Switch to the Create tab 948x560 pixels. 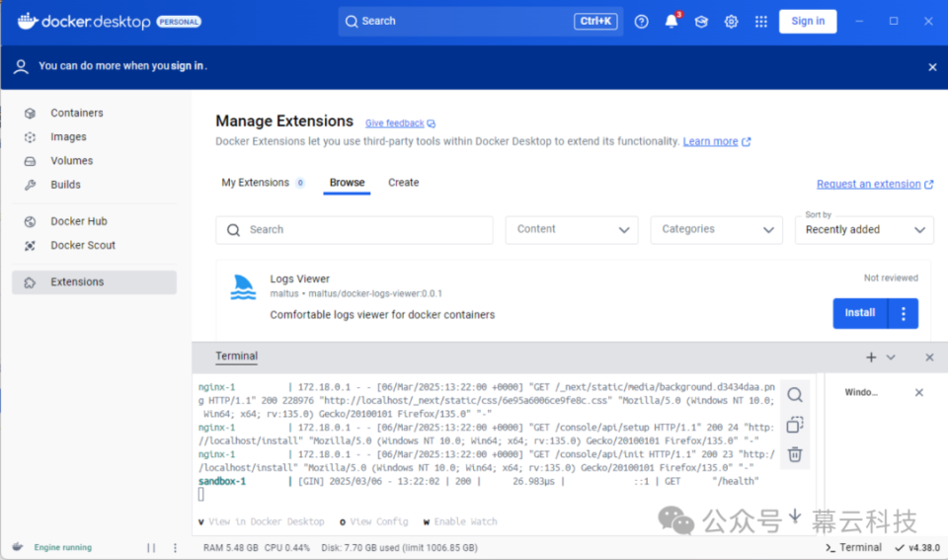[403, 183]
